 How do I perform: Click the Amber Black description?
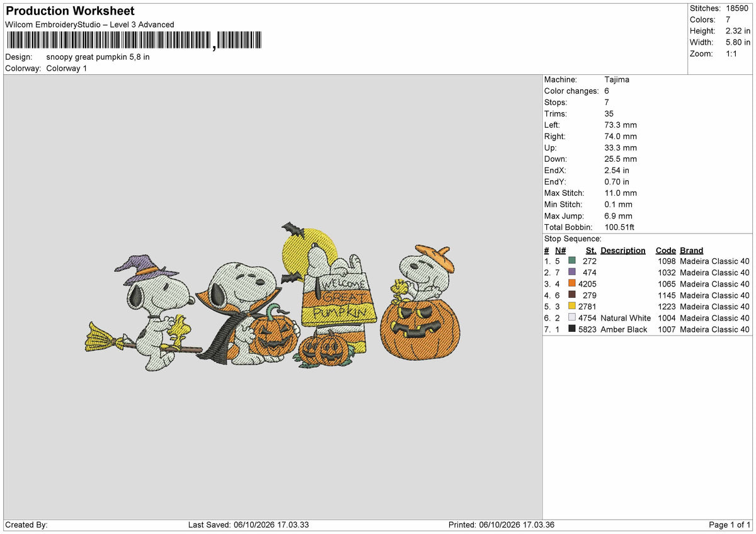tap(624, 329)
